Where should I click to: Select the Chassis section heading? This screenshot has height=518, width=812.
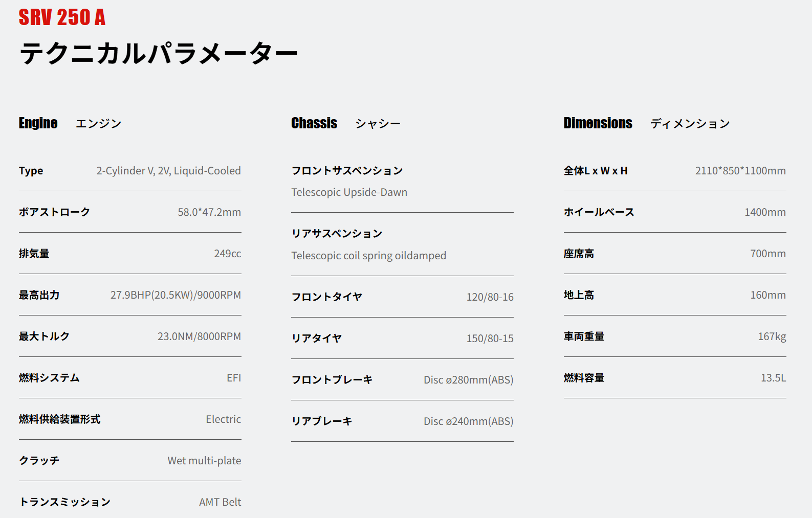coord(314,123)
